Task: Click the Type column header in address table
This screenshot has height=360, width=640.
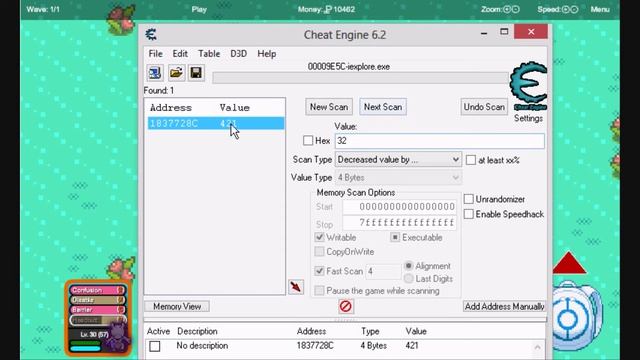Action: (x=370, y=331)
